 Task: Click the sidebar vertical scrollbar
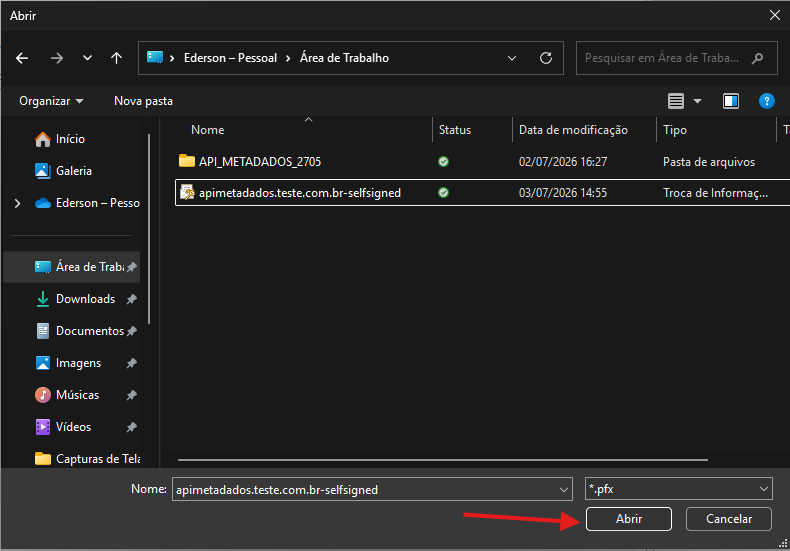coord(149,229)
